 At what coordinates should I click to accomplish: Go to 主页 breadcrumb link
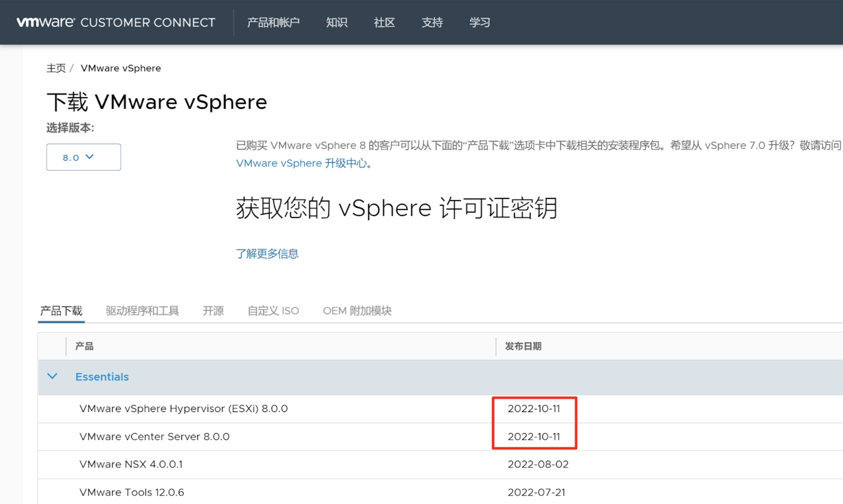[56, 68]
